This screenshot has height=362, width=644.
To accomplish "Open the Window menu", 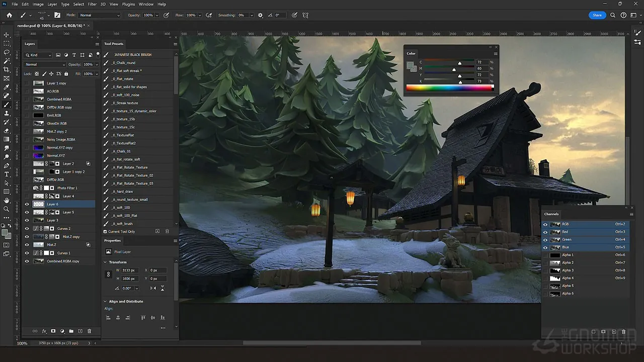I will (146, 4).
